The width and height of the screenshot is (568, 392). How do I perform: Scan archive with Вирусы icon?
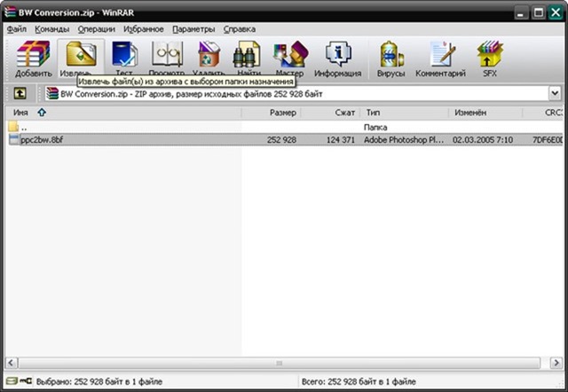(x=391, y=54)
